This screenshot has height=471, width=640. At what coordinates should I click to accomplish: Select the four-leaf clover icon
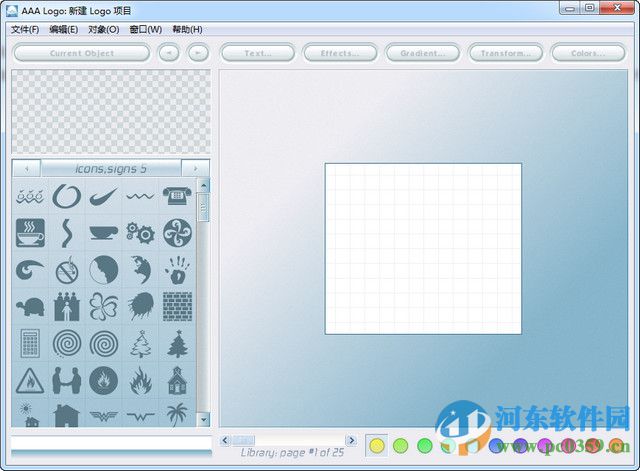point(103,306)
